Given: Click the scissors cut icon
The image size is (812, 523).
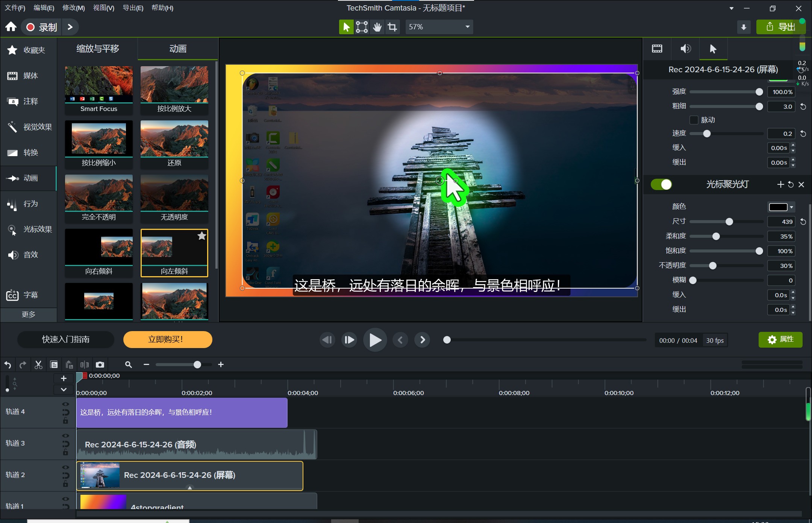Looking at the screenshot, I should point(38,365).
